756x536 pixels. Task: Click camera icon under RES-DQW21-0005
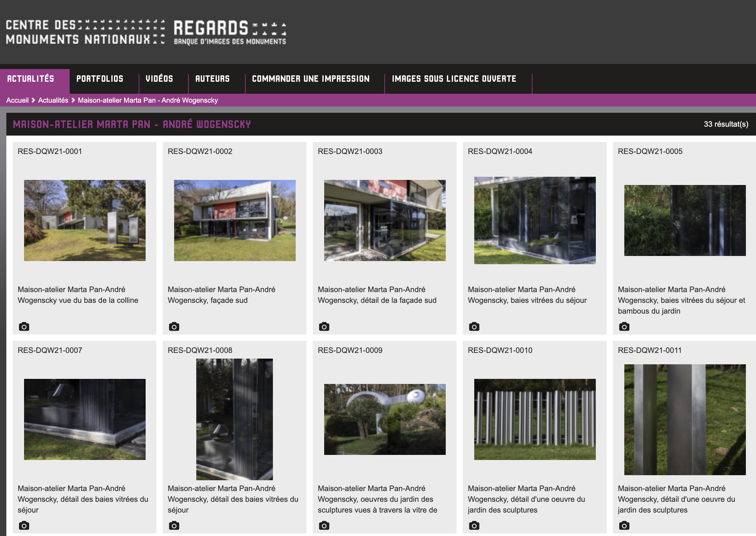[624, 327]
